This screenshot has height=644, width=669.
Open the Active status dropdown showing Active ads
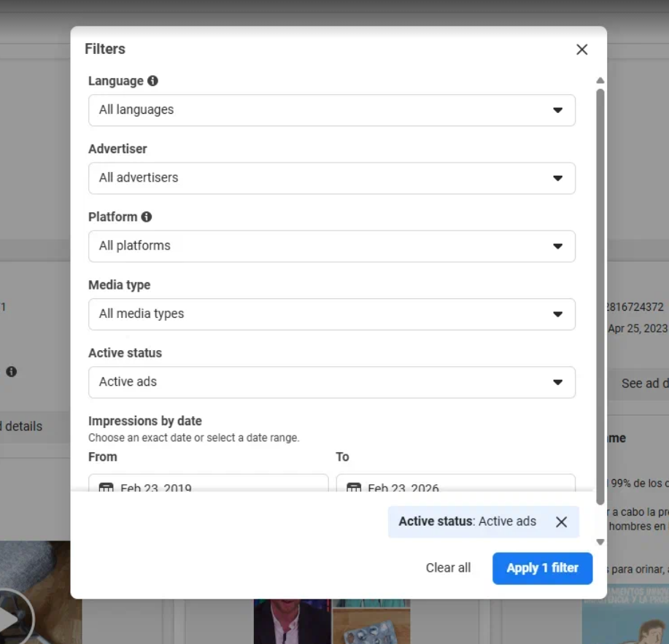coord(331,382)
